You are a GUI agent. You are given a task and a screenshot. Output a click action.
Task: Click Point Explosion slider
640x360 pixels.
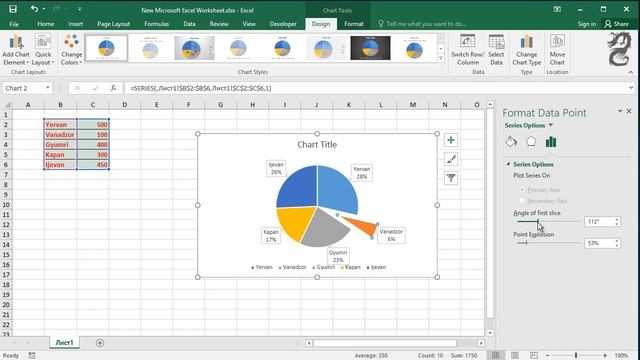point(549,243)
